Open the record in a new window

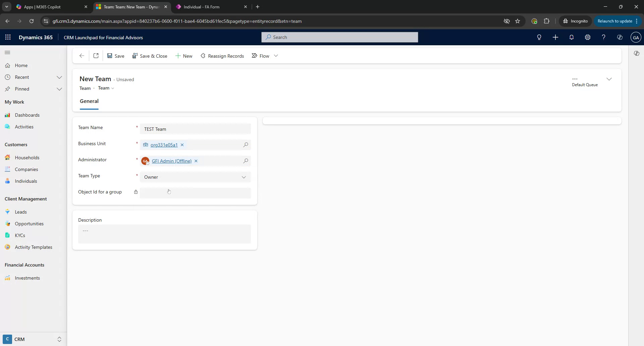(x=96, y=56)
